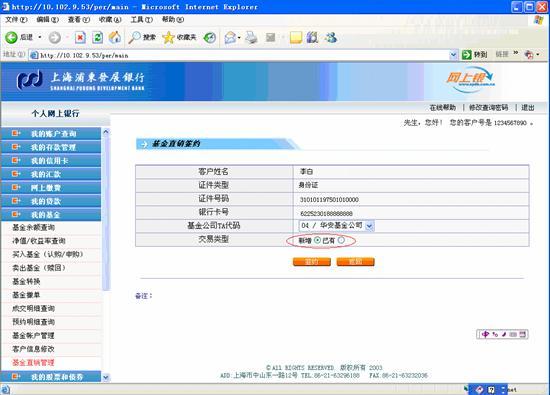Click the first orange submit button

point(311,262)
